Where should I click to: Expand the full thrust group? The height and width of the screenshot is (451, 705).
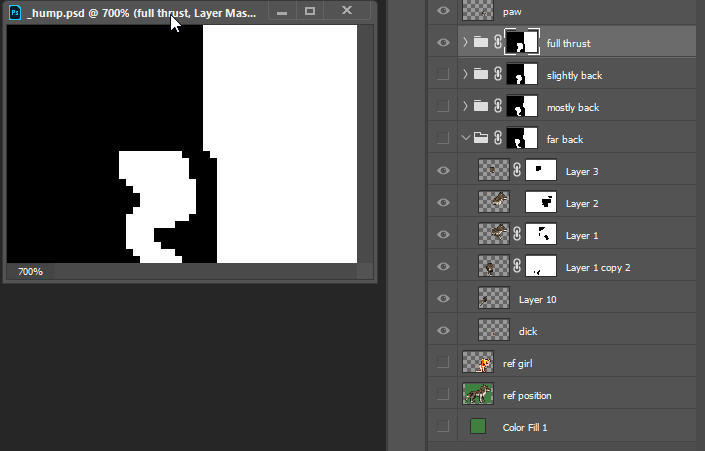pos(465,43)
